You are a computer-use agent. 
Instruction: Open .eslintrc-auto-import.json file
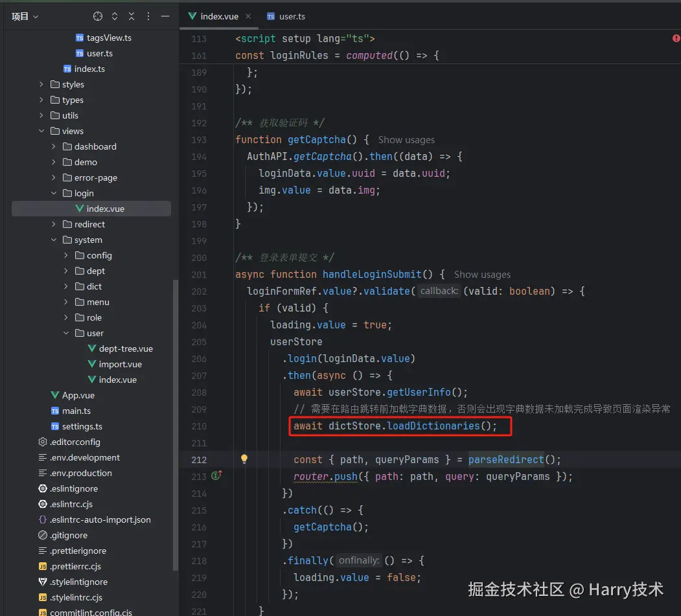(x=95, y=519)
